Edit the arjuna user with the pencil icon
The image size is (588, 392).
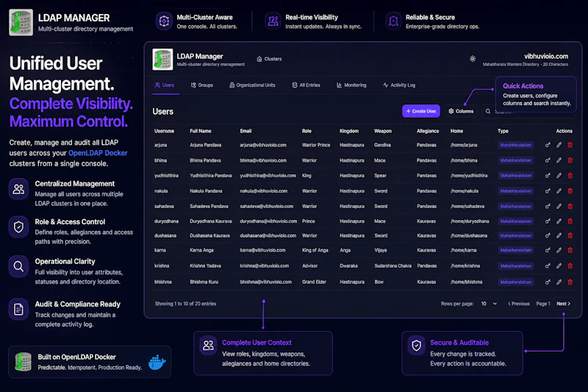point(559,145)
